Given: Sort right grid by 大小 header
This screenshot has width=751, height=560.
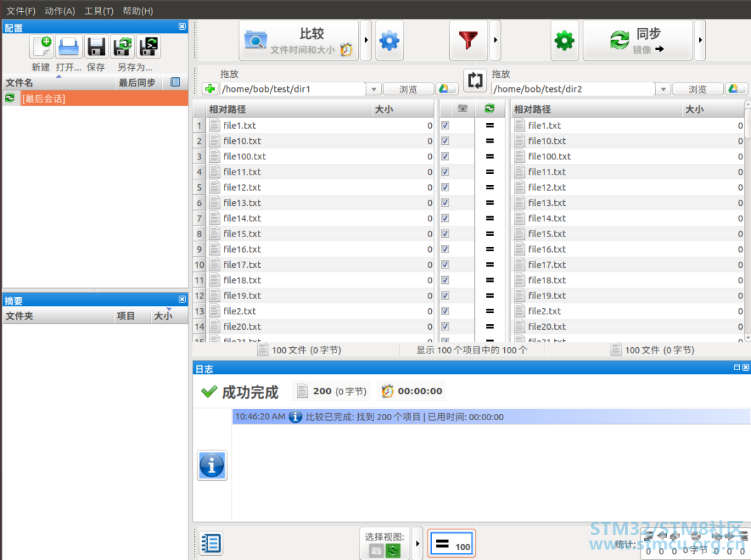Looking at the screenshot, I should coord(713,109).
